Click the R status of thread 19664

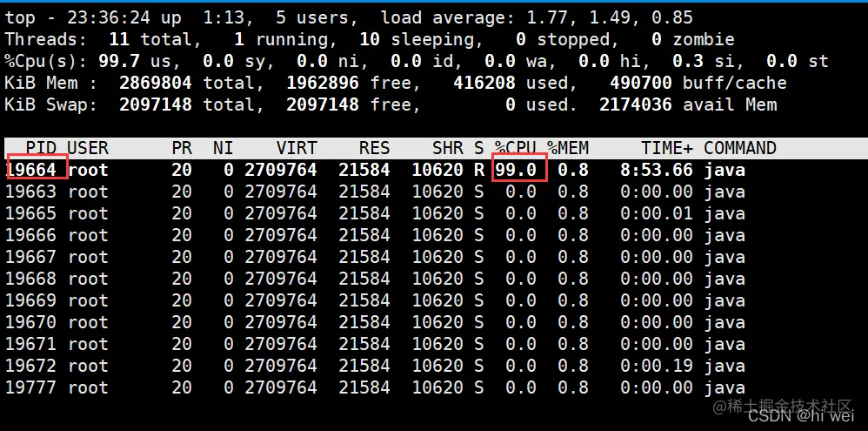[x=479, y=170]
